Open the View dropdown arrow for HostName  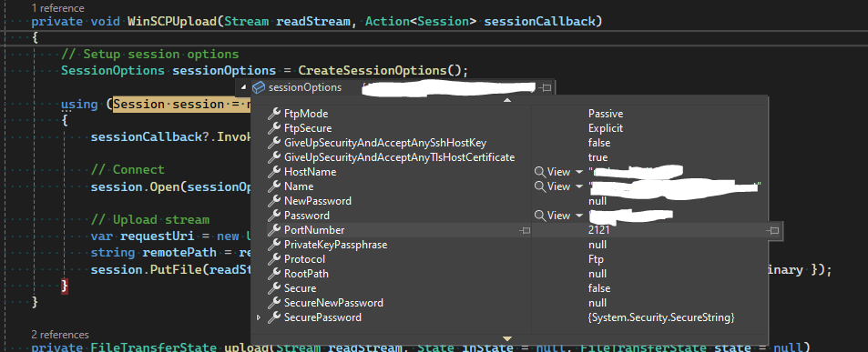[579, 173]
